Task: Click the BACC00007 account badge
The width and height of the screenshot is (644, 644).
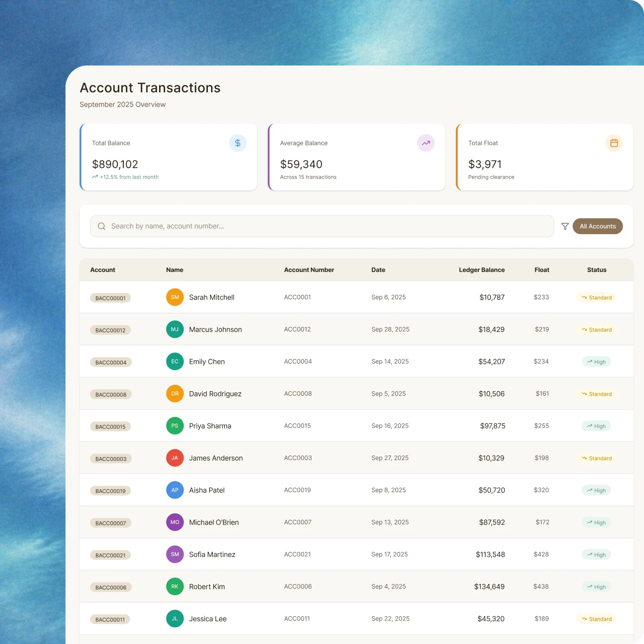Action: pos(111,523)
